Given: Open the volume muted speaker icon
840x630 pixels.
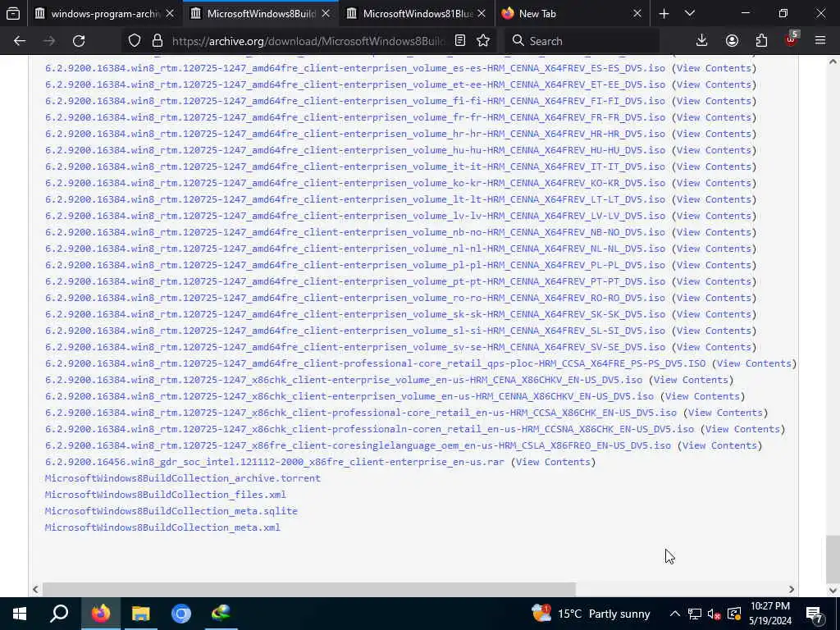Looking at the screenshot, I should click(714, 614).
